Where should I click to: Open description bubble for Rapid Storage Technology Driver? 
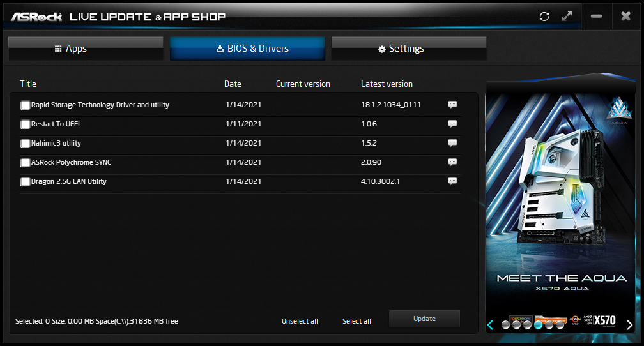tap(452, 105)
